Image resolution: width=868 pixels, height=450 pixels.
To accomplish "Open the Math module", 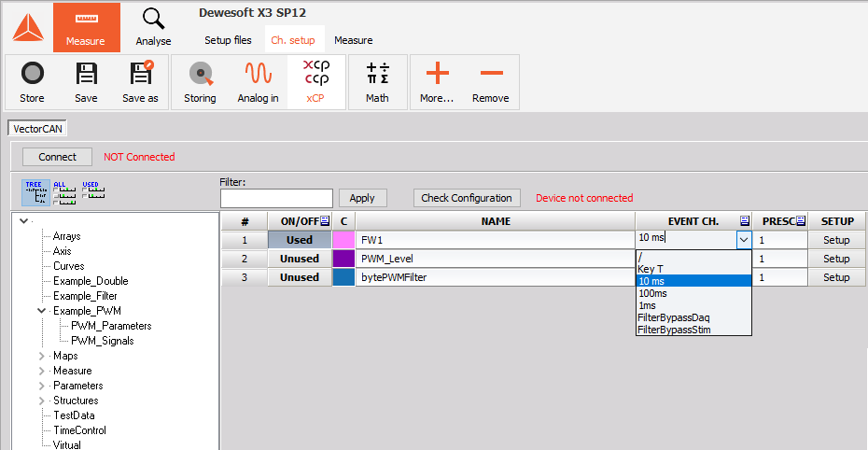I will pos(378,82).
